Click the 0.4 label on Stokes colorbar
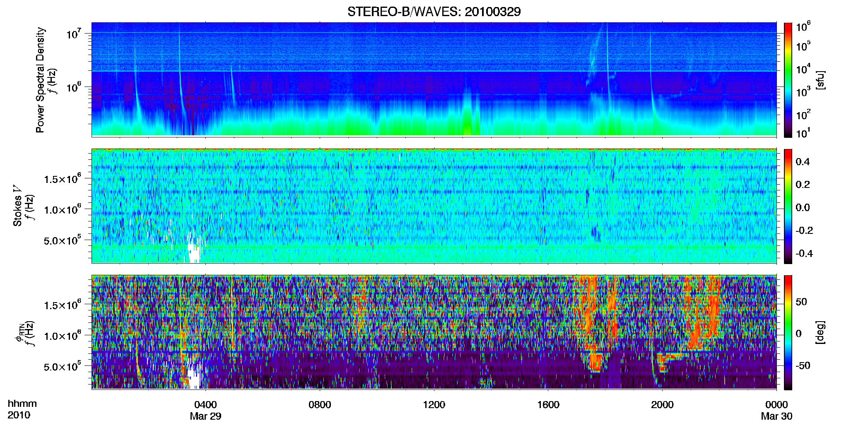868x447 pixels. point(803,162)
